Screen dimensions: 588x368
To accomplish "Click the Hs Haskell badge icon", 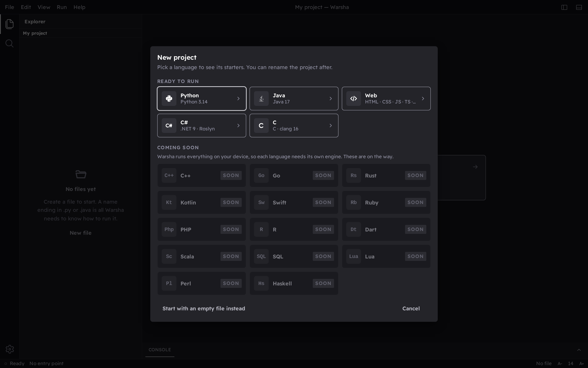I will click(261, 283).
